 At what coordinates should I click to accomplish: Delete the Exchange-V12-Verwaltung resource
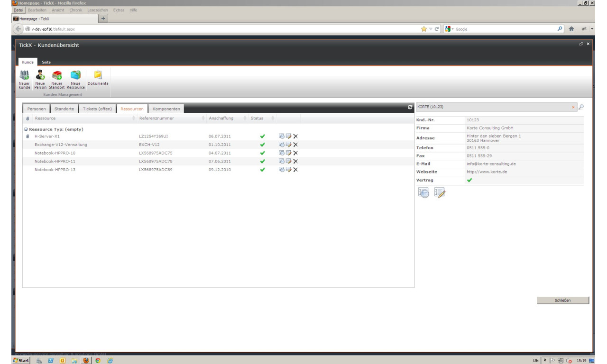[x=295, y=145]
